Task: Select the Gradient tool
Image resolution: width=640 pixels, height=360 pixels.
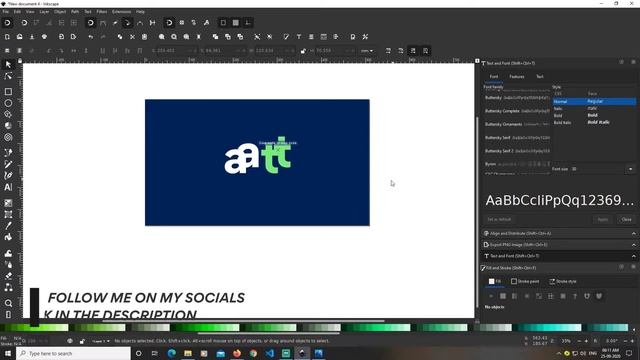Action: [x=8, y=203]
